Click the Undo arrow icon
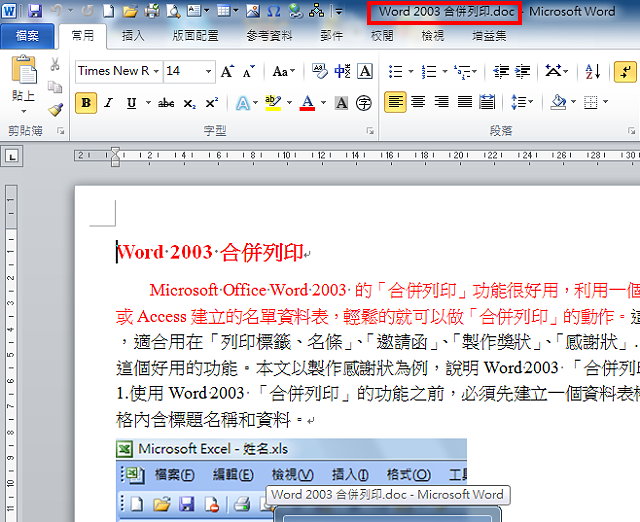Screen dimensions: 640x522 pos(56,11)
